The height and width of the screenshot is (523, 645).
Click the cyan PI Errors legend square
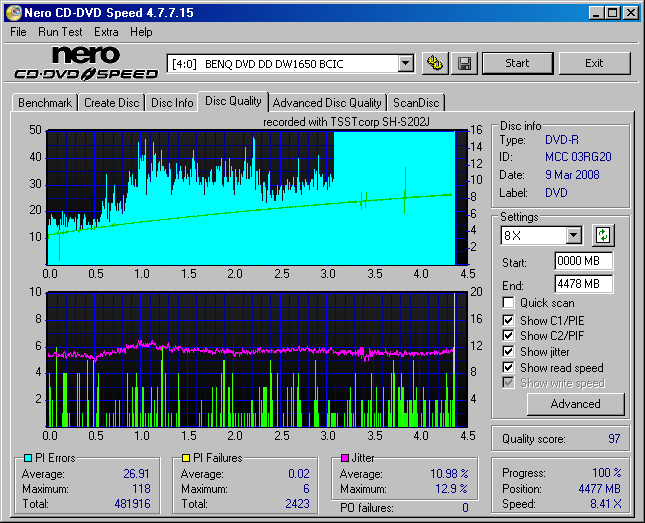coord(28,458)
